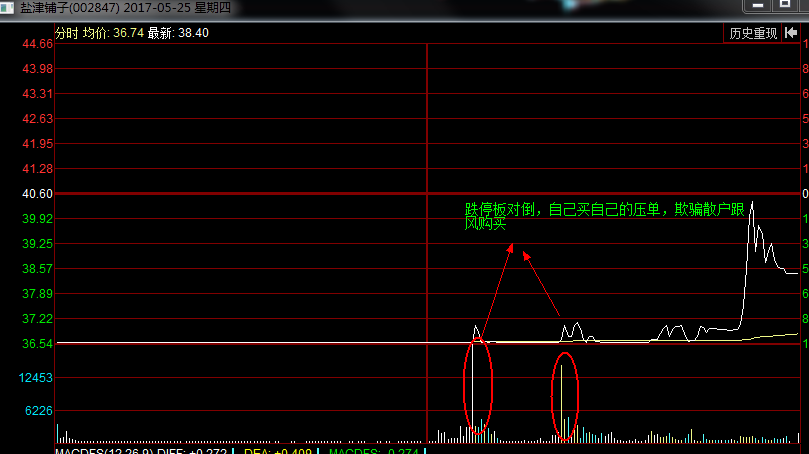
Task: Click the app icon in the title bar
Action: (7, 8)
